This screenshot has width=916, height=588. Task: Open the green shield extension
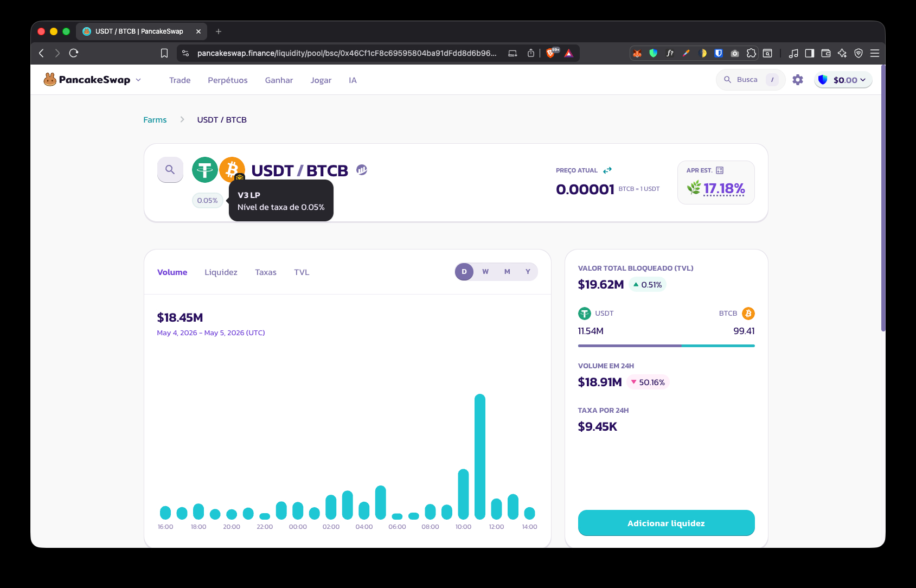coord(654,53)
